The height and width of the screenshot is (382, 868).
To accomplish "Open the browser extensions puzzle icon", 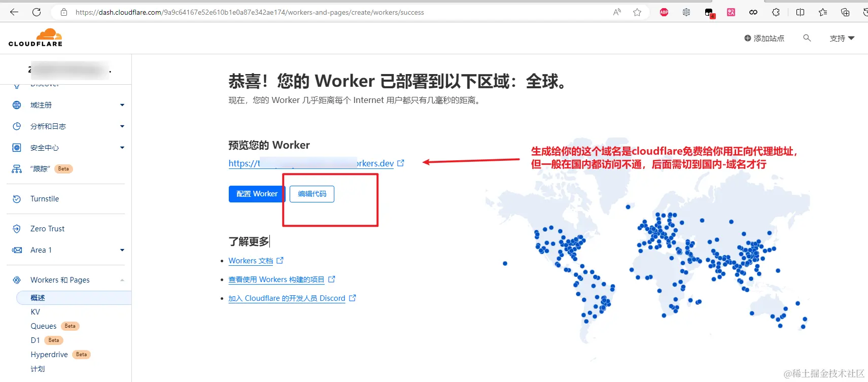I will [776, 12].
